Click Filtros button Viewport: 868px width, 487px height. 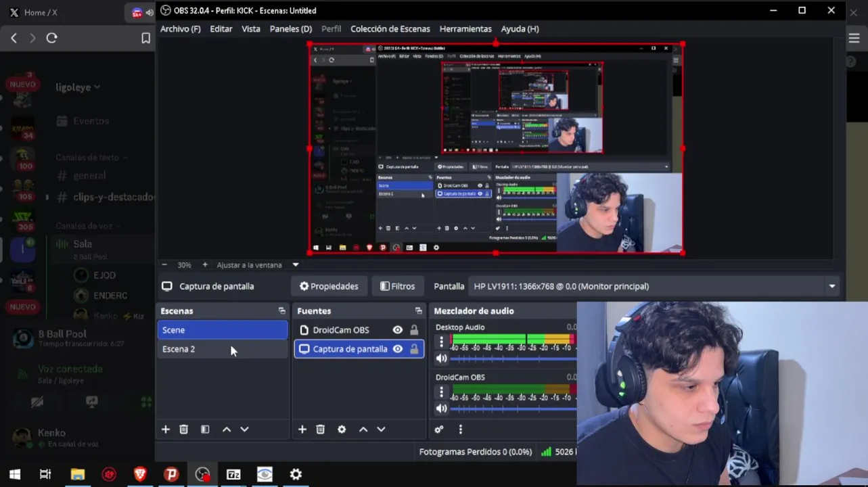pyautogui.click(x=398, y=286)
